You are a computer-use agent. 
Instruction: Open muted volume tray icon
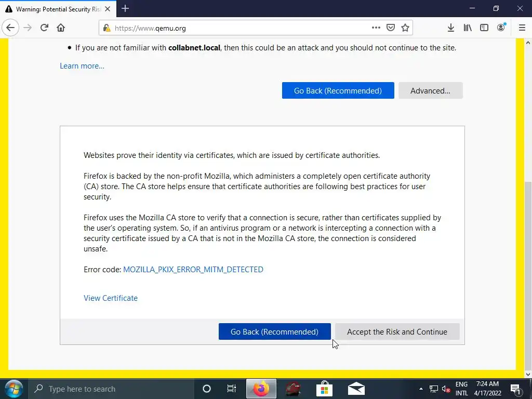[x=446, y=389]
